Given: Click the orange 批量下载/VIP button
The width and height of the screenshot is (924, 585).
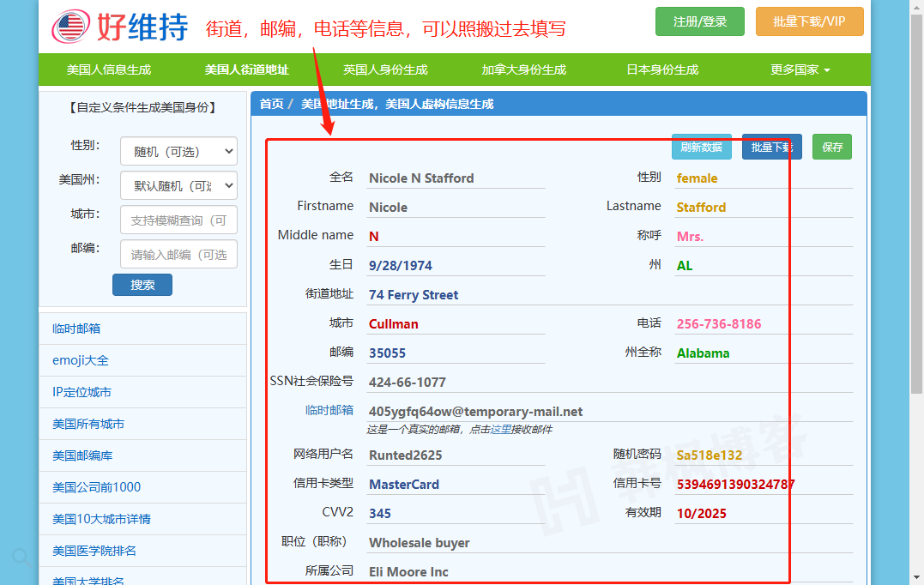Looking at the screenshot, I should point(809,21).
